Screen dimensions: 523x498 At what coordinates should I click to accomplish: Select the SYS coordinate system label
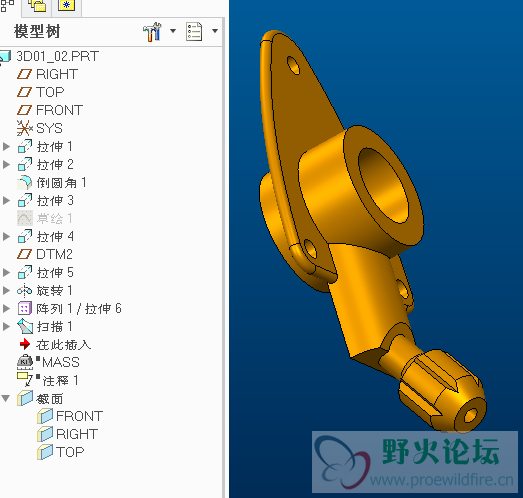[x=49, y=128]
